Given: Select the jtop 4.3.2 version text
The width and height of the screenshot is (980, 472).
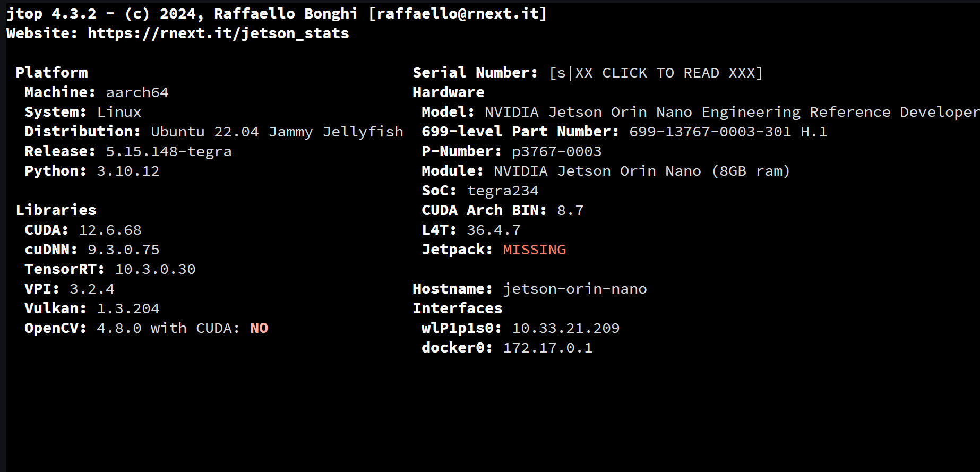Looking at the screenshot, I should 51,14.
